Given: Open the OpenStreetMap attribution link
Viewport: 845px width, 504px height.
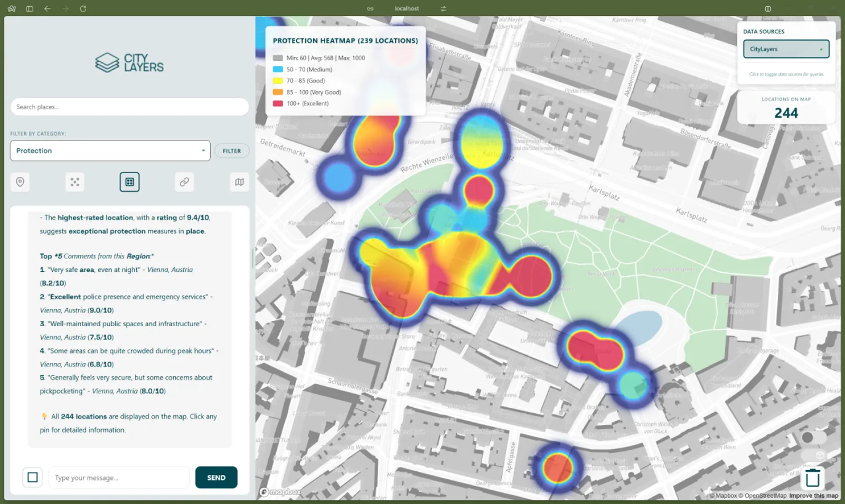Looking at the screenshot, I should 762,496.
